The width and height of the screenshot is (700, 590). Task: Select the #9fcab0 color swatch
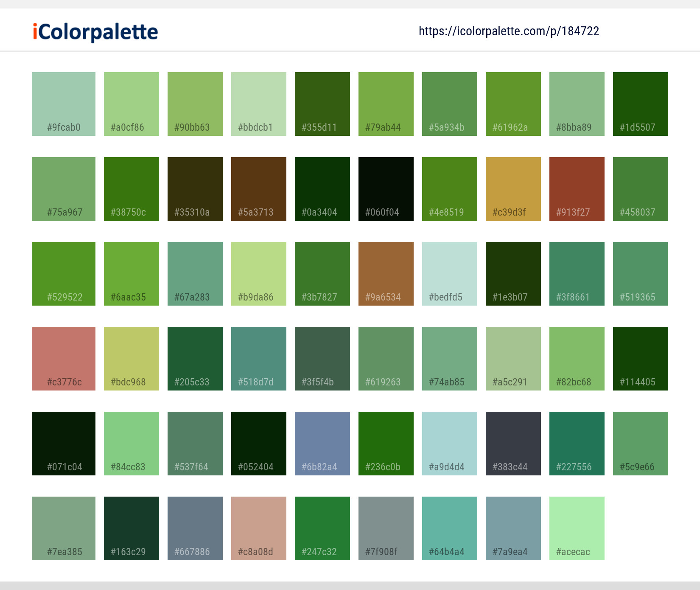point(64,104)
